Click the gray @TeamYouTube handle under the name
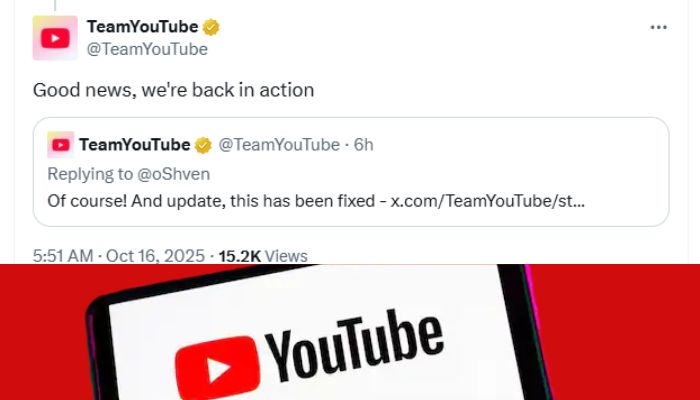Viewport: 700px width, 400px height. [147, 49]
